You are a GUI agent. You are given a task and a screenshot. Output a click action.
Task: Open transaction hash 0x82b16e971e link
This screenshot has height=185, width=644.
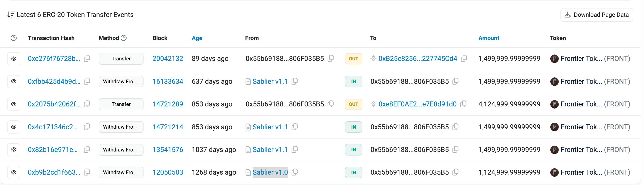pos(53,150)
